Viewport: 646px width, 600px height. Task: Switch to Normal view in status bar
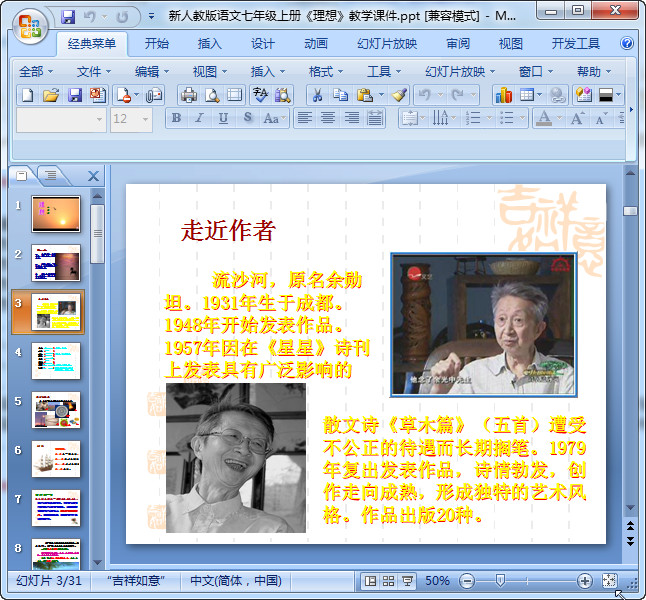370,581
